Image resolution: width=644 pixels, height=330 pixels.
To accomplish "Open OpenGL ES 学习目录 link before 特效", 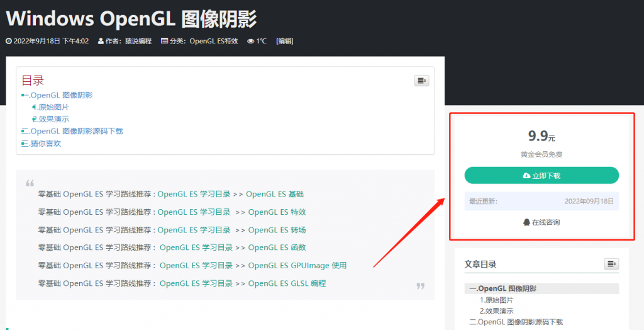I will (194, 212).
